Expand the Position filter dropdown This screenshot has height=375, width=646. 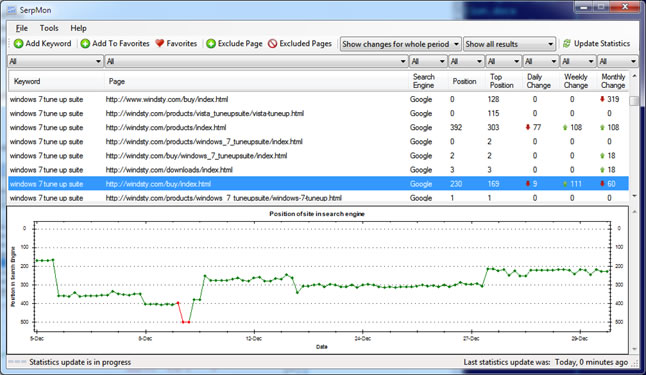pos(479,61)
